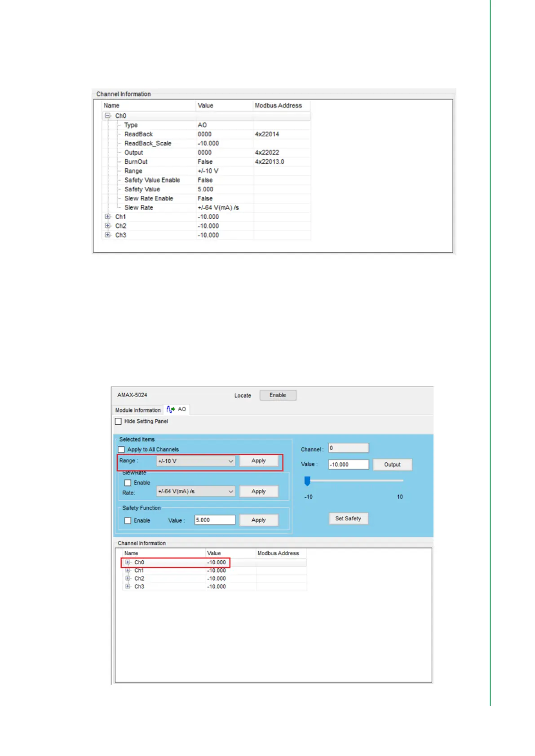The height and width of the screenshot is (756, 535).
Task: Click the Channel number input field
Action: click(x=348, y=448)
